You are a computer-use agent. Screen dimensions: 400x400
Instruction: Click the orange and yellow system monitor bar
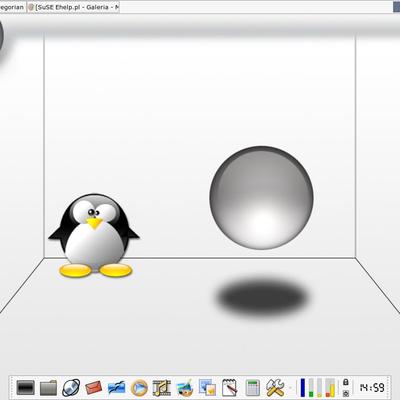(x=330, y=388)
